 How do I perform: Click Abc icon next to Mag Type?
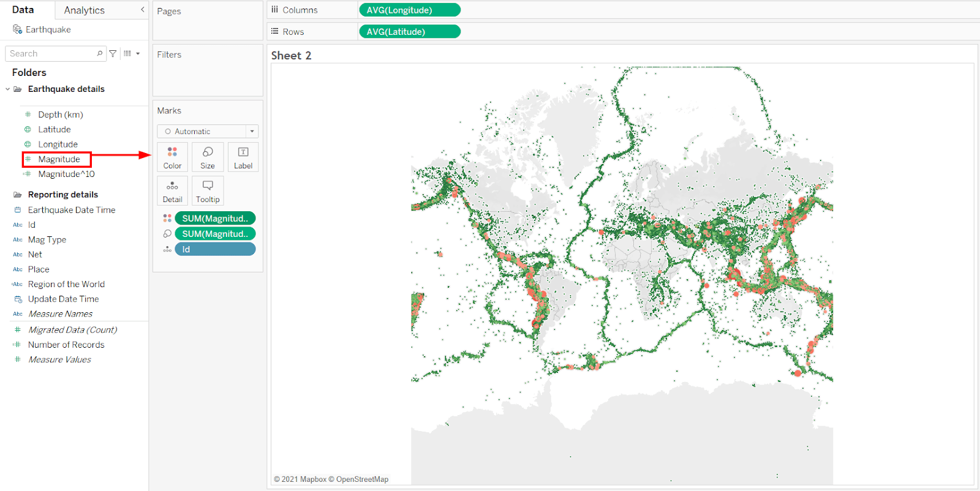[x=18, y=239]
